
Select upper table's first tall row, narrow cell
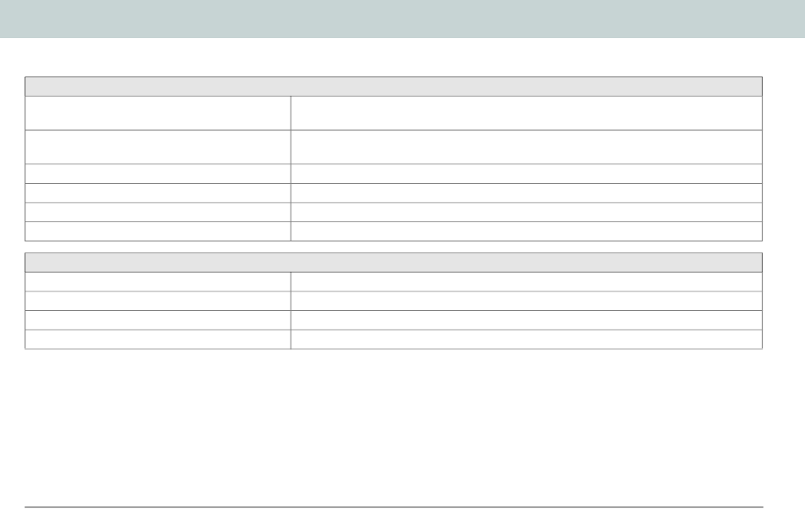[x=158, y=113]
